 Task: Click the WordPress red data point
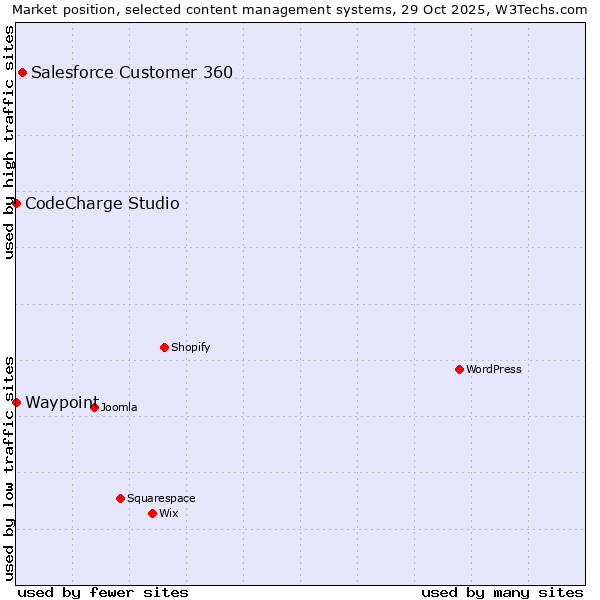459,369
